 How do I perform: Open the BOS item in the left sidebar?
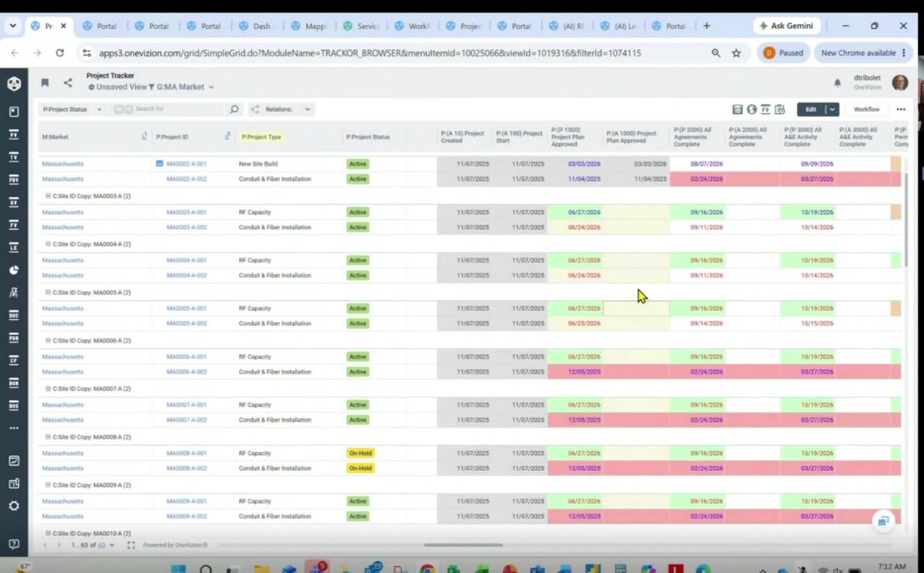click(x=14, y=406)
